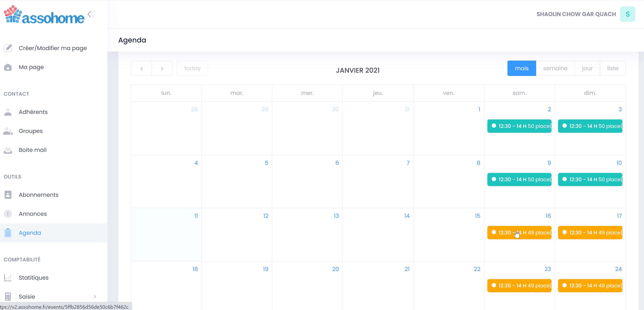
Task: Switch to semaine view
Action: tap(555, 68)
